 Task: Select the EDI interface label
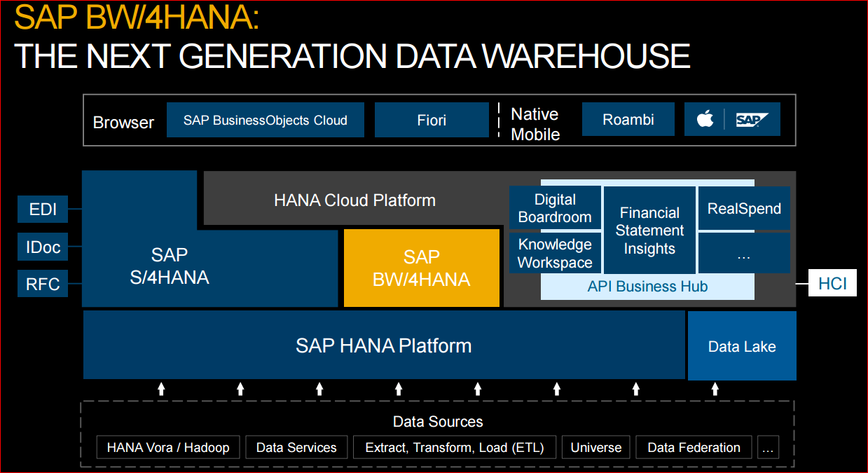coord(43,209)
